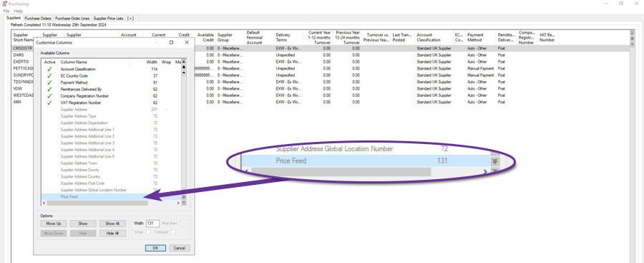The height and width of the screenshot is (263, 644).
Task: Open the Supplier Price Lists tab
Action: (x=109, y=19)
